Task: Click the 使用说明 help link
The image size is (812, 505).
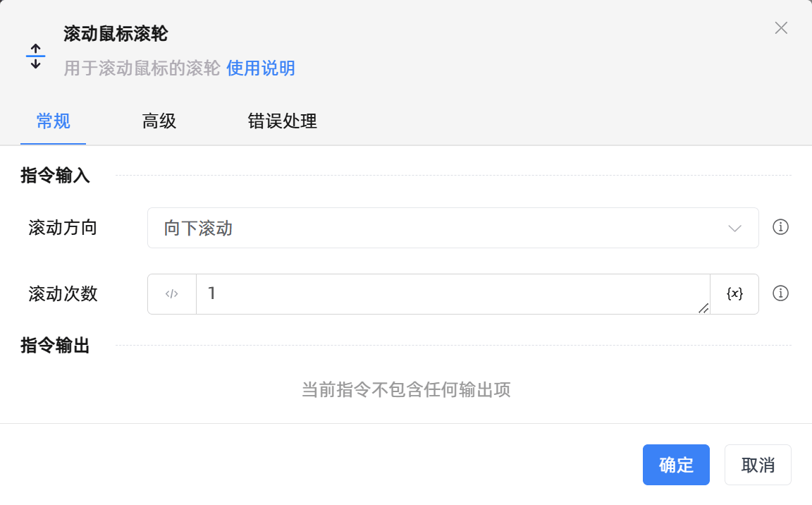Action: [259, 68]
